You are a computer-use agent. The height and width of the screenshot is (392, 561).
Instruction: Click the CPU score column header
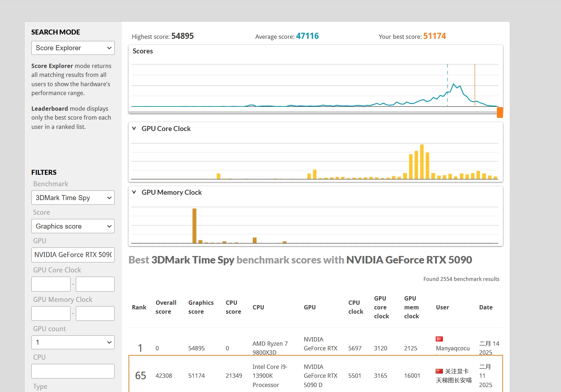[233, 307]
